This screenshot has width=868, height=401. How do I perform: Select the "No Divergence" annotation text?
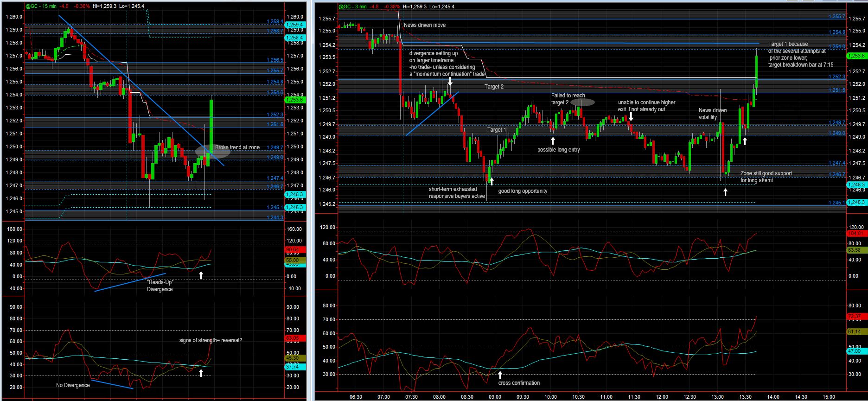(73, 385)
